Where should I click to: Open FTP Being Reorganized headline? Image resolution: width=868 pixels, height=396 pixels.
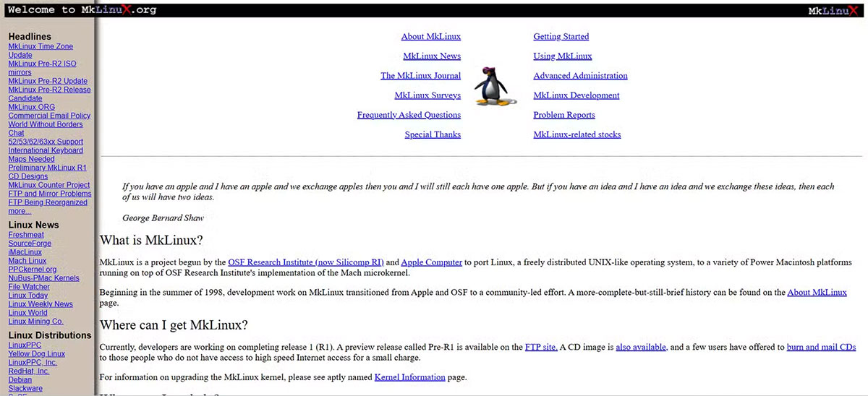click(48, 202)
